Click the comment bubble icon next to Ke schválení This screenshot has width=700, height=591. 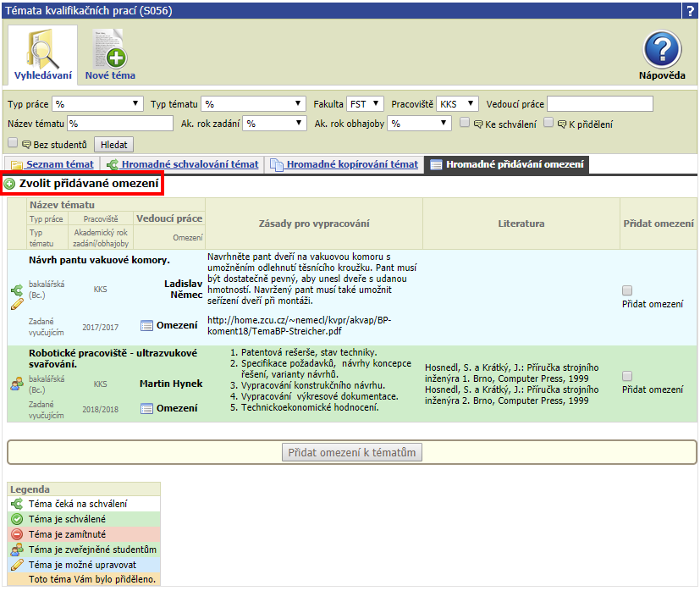tap(478, 124)
